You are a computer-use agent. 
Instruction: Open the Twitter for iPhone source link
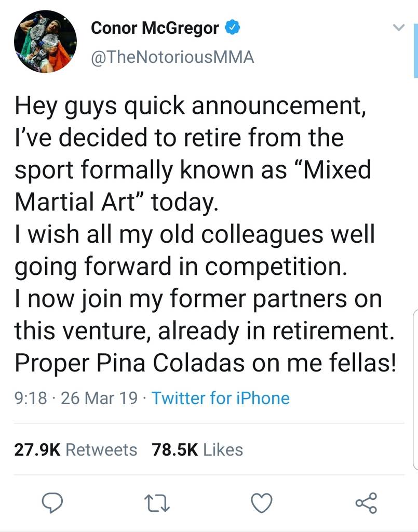click(x=220, y=398)
